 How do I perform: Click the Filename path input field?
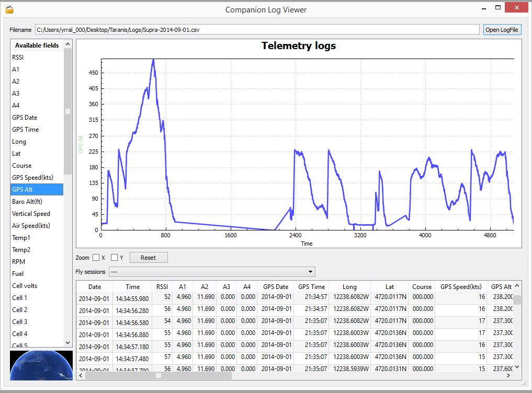pyautogui.click(x=257, y=30)
